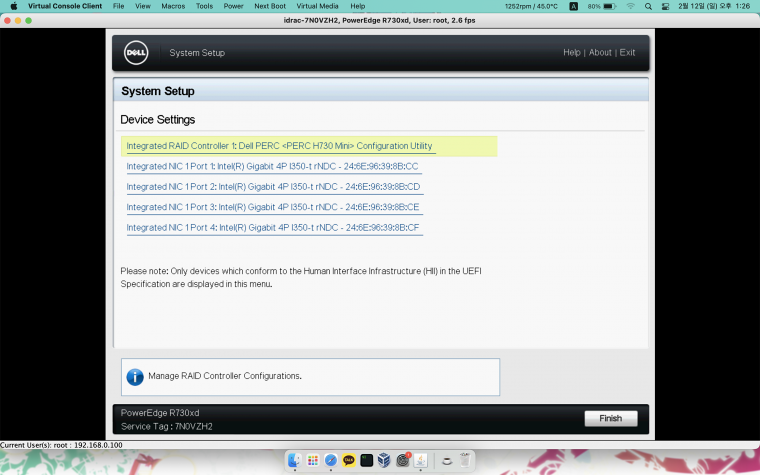The width and height of the screenshot is (760, 475).
Task: Open Finder from the Dock
Action: click(294, 460)
